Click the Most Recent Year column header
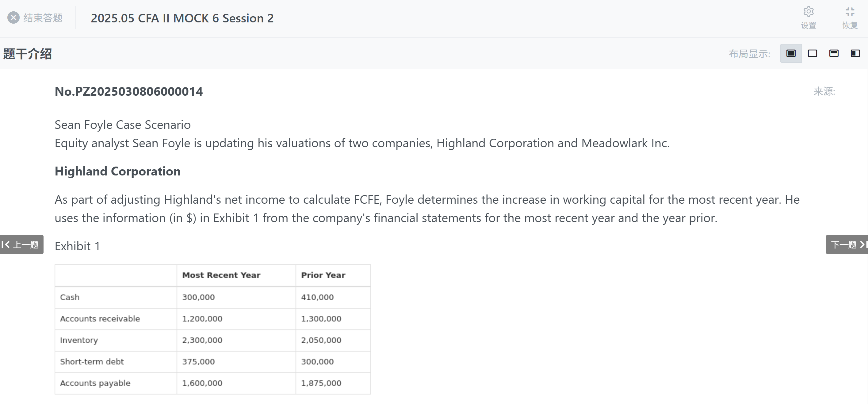 (x=221, y=275)
